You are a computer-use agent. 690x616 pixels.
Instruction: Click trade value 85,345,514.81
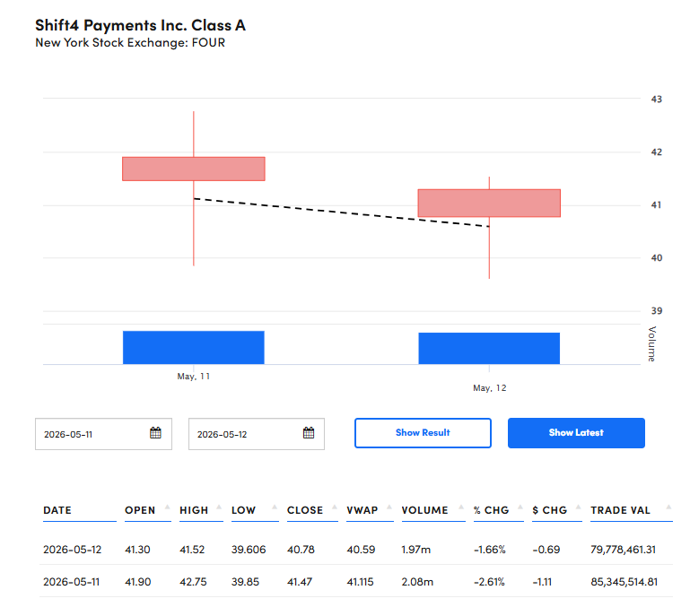pyautogui.click(x=624, y=582)
